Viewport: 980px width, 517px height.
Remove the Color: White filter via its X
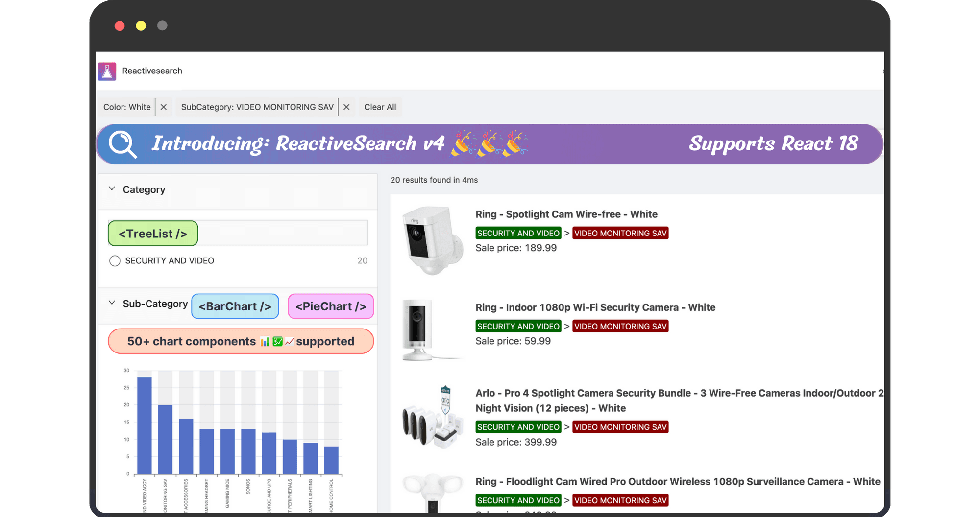(163, 107)
